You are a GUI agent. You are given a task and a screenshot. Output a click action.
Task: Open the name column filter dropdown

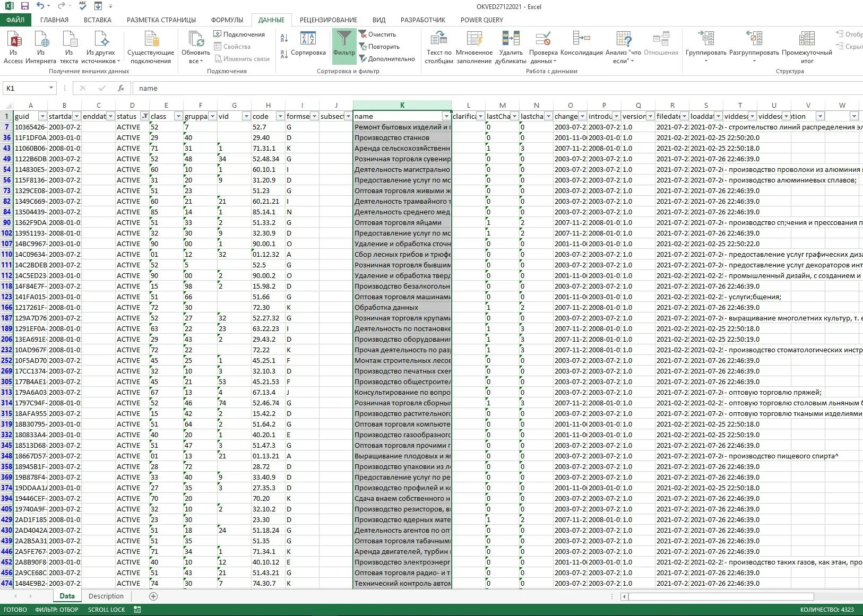[x=446, y=116]
